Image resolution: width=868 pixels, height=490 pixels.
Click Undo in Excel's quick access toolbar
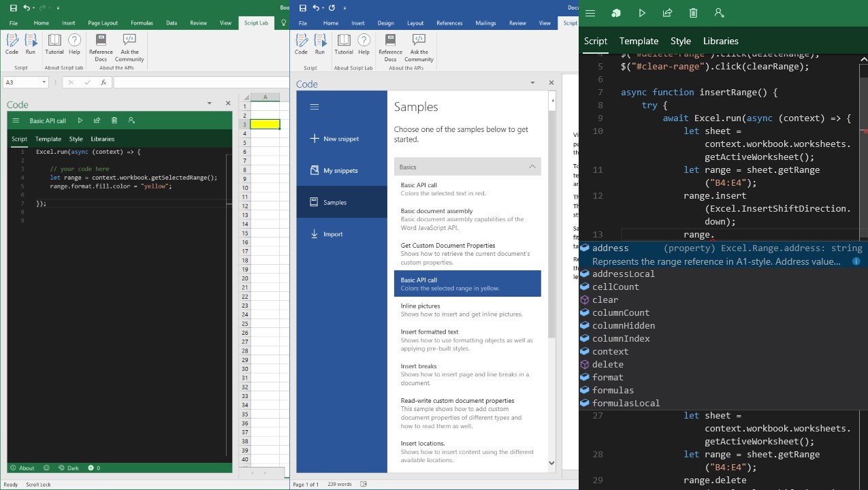tap(27, 7)
